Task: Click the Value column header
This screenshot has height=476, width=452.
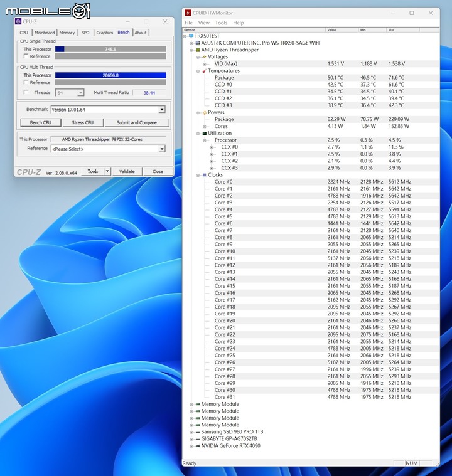Action: click(x=342, y=30)
